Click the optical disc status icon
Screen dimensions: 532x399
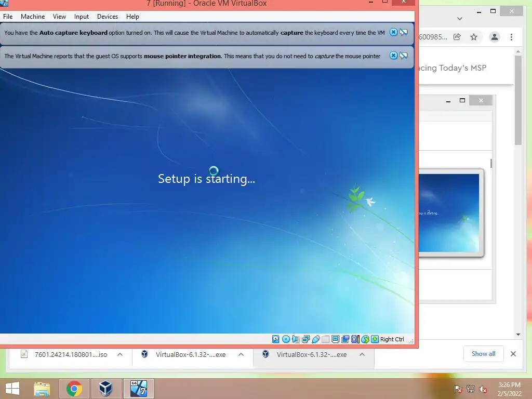pos(286,339)
